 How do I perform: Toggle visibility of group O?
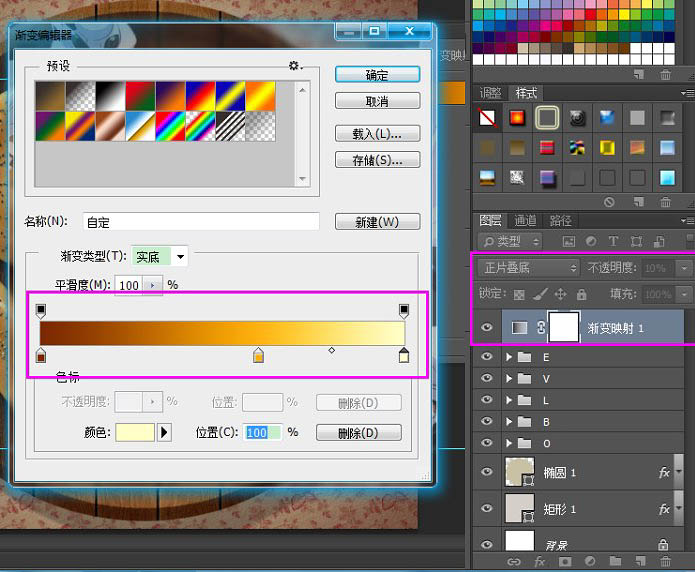[x=487, y=443]
